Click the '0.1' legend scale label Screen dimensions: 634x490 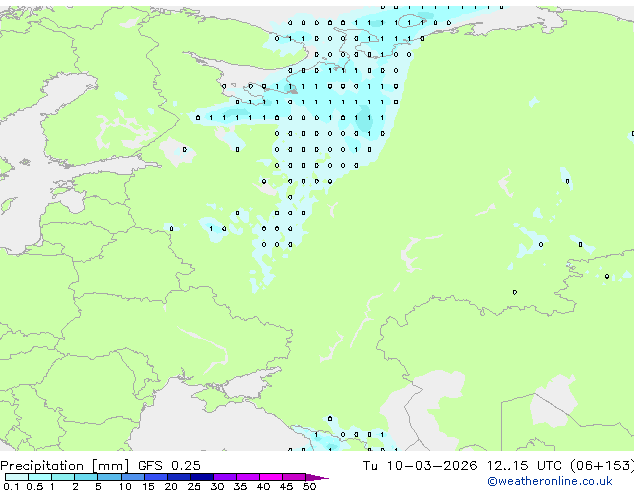point(11,486)
